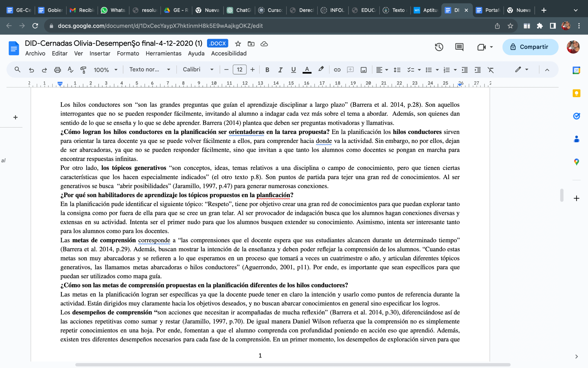Click the font size field
This screenshot has width=588, height=368.
click(x=239, y=70)
